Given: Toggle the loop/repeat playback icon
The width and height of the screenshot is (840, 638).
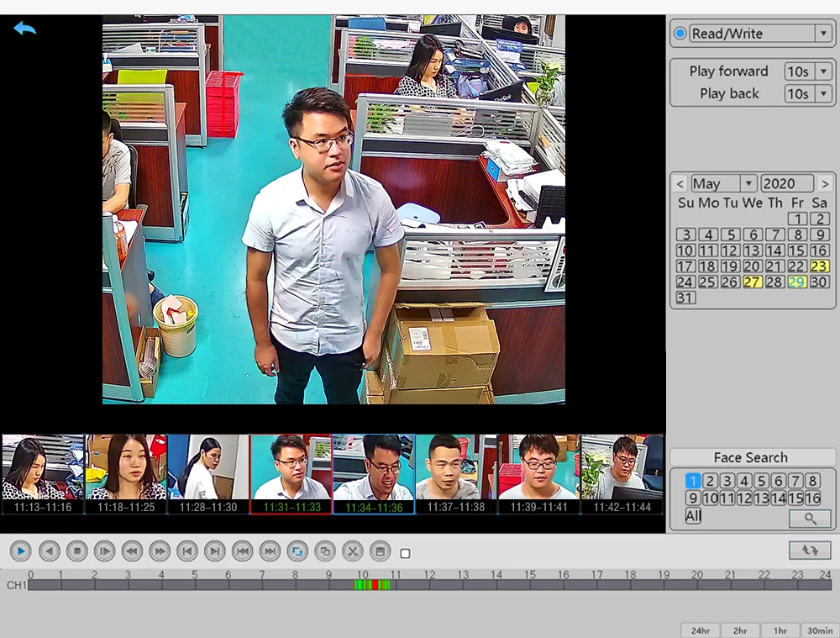Looking at the screenshot, I should coord(297,551).
